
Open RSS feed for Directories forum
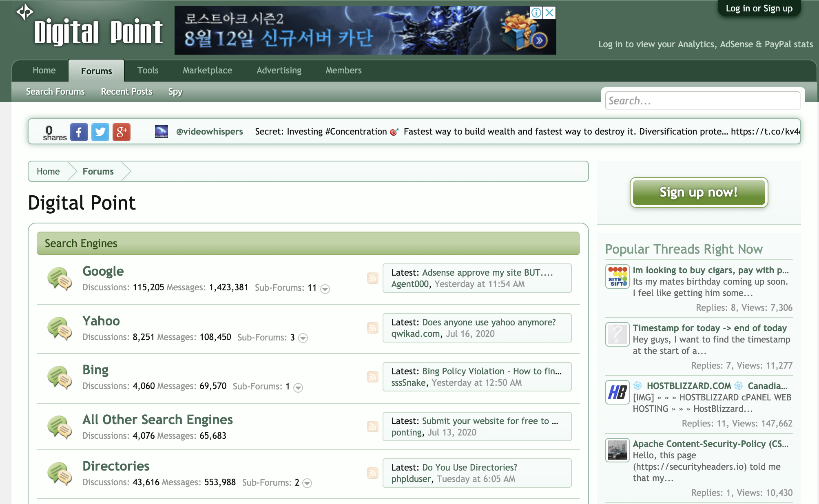[x=372, y=473]
